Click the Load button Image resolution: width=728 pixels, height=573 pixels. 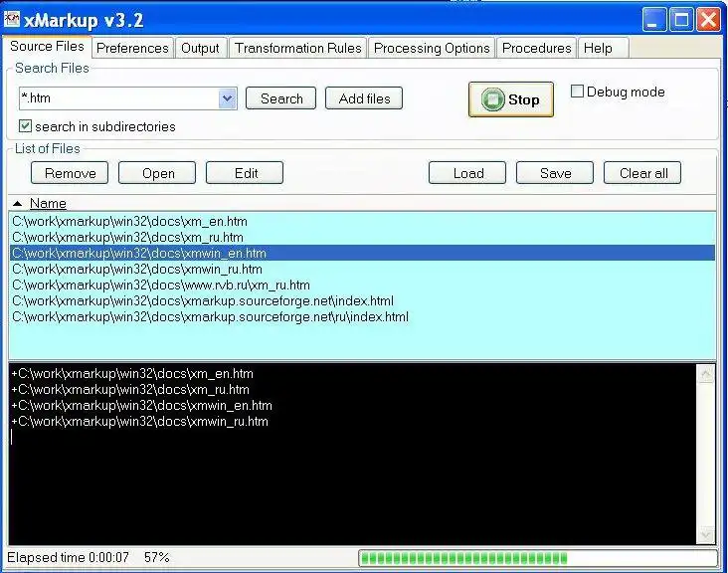(x=467, y=173)
